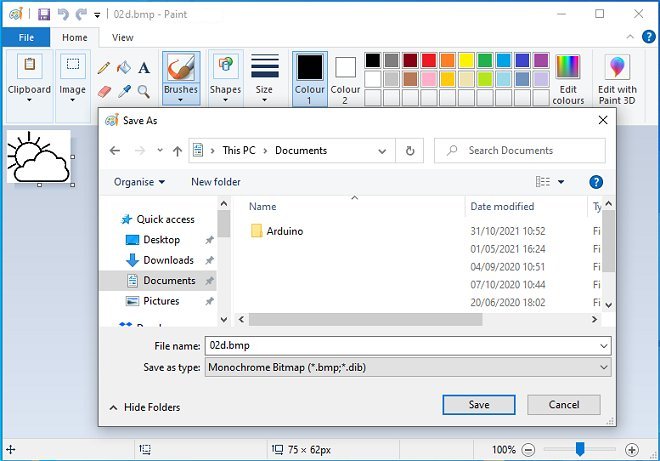Switch to the View ribbon tab
Image resolution: width=660 pixels, height=461 pixels.
point(122,38)
